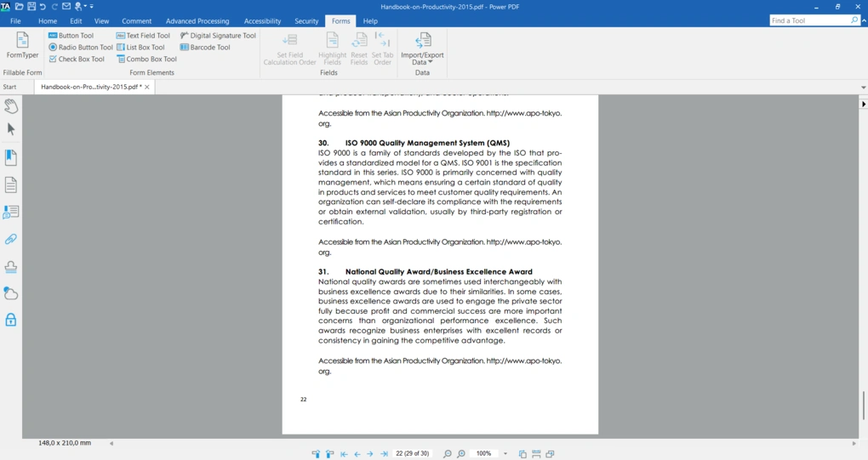Go to the previous page arrow
The image size is (868, 460).
tap(357, 454)
